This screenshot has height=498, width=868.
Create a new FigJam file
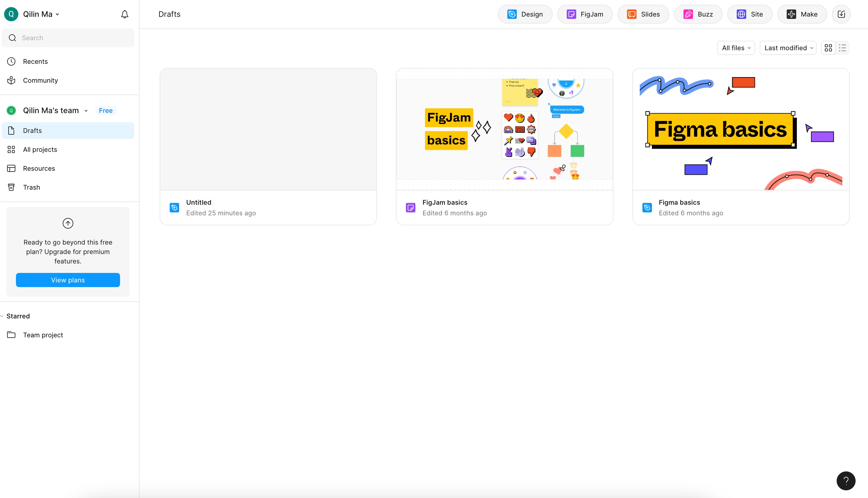point(584,14)
